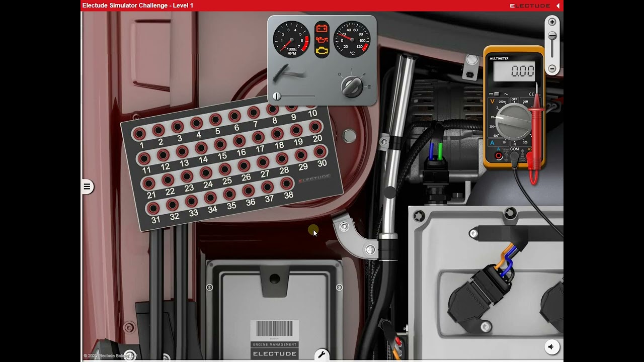Click breakout box socket 15
Viewport: 644px width, 362px height.
[220, 144]
